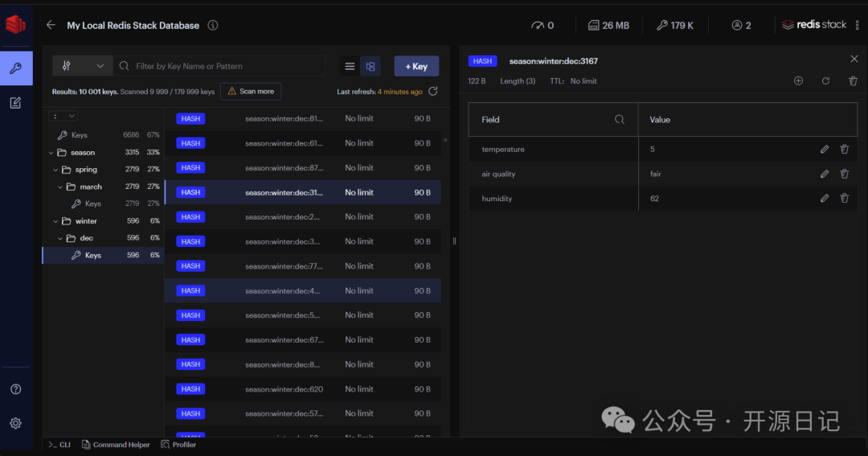
Task: Open the tree delimiter dropdown
Action: (x=64, y=116)
